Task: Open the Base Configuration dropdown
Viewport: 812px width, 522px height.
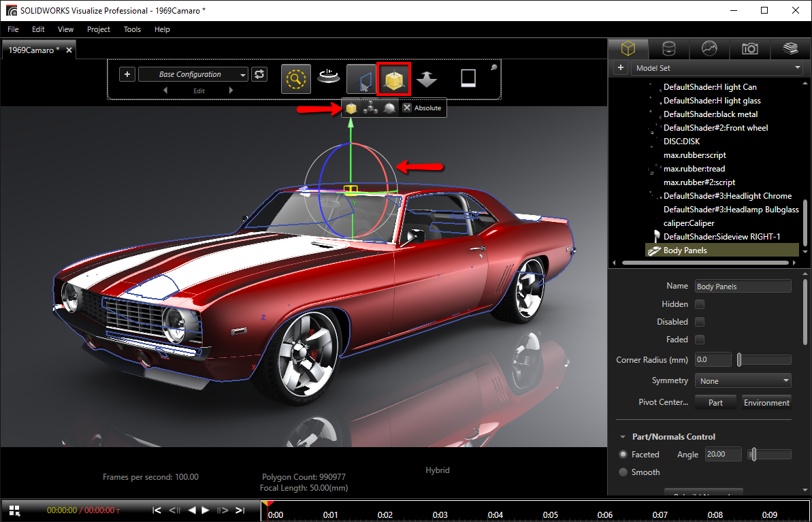Action: 193,74
